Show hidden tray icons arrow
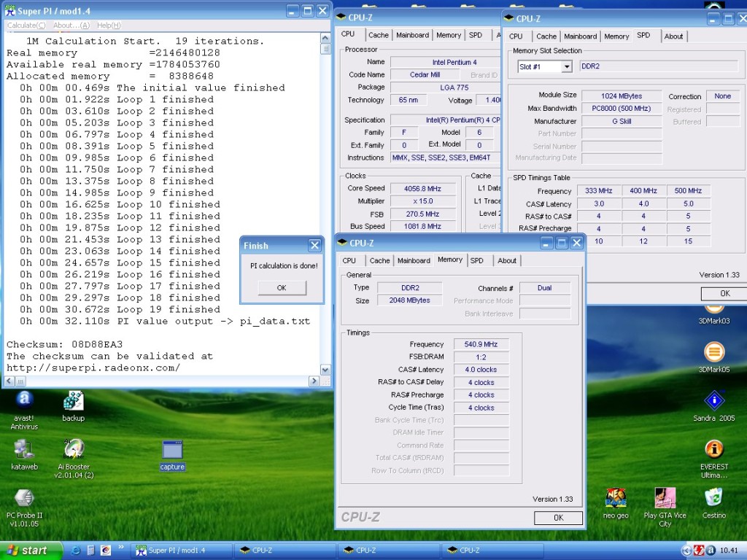The width and height of the screenshot is (747, 560). (x=686, y=551)
